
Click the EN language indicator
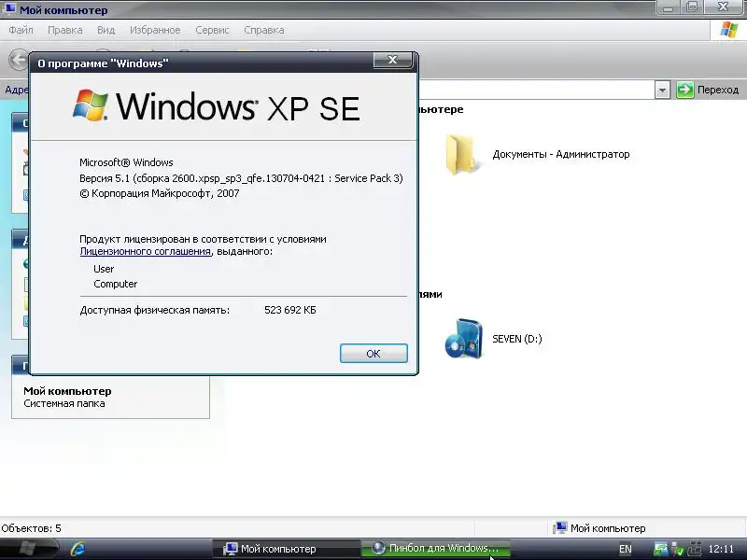coord(625,549)
